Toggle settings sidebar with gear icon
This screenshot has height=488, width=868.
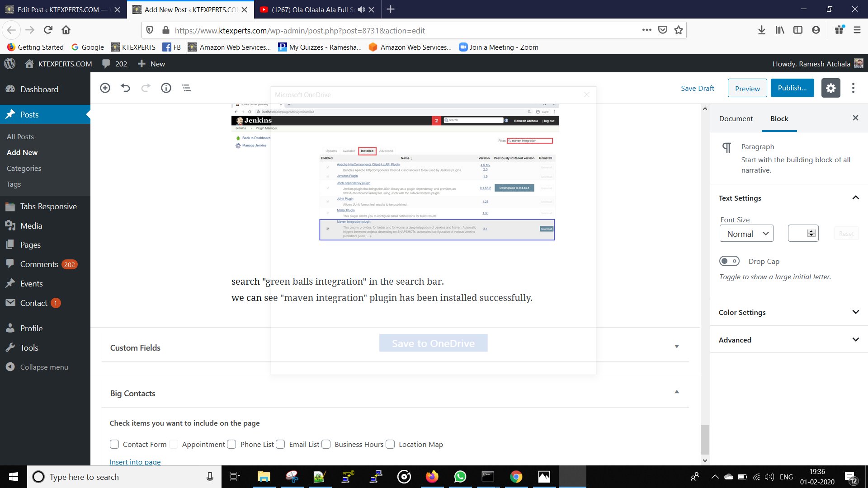[x=830, y=88]
